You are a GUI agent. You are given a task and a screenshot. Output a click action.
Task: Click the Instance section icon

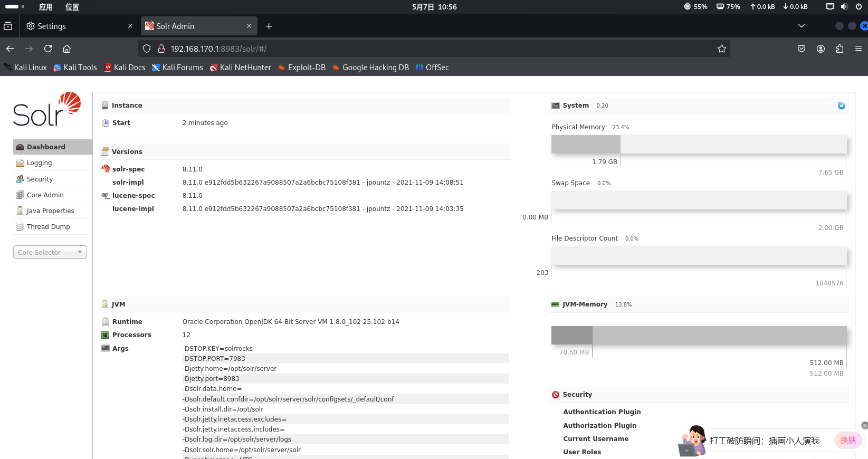[x=105, y=106]
